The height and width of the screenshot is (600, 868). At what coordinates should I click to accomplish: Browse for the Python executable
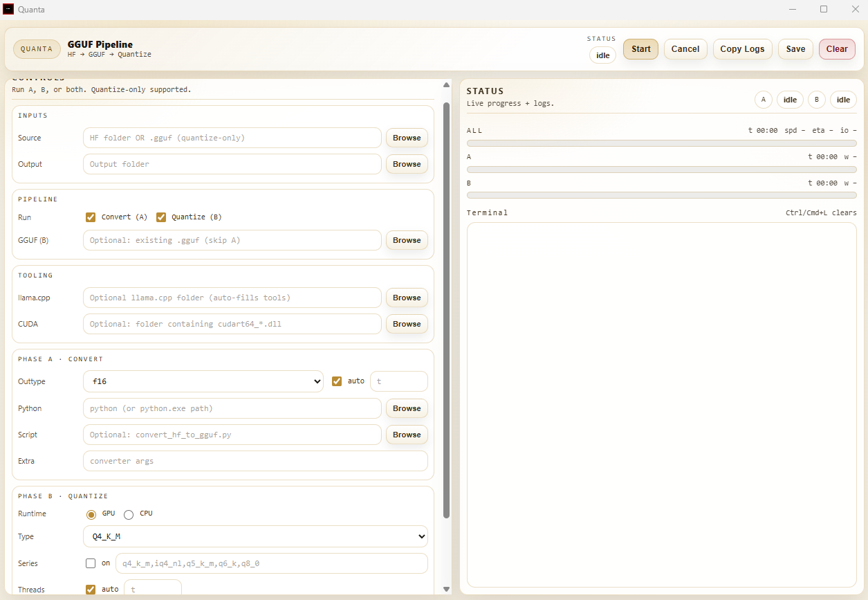[407, 408]
